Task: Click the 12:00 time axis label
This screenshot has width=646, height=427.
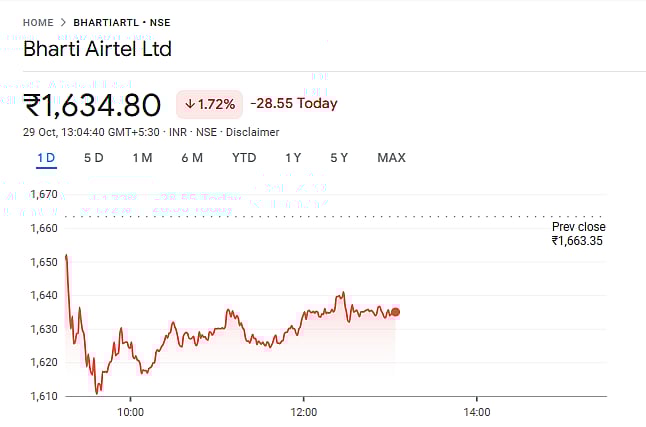Action: point(304,411)
